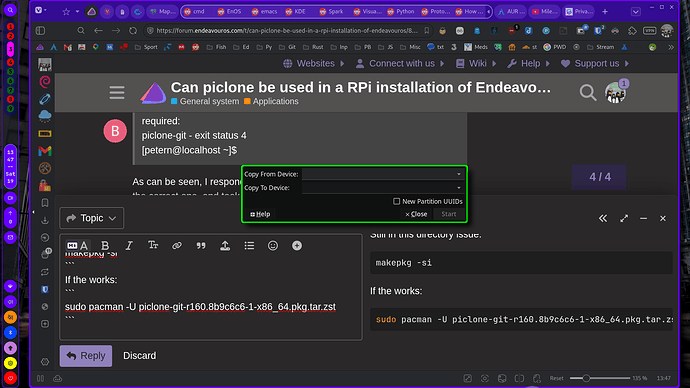Submit the post with Reply button

coord(86,355)
